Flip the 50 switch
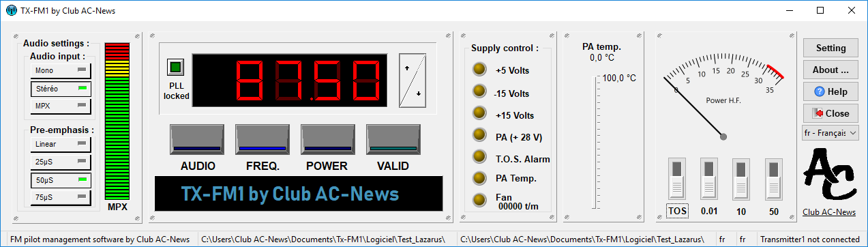 pyautogui.click(x=773, y=179)
